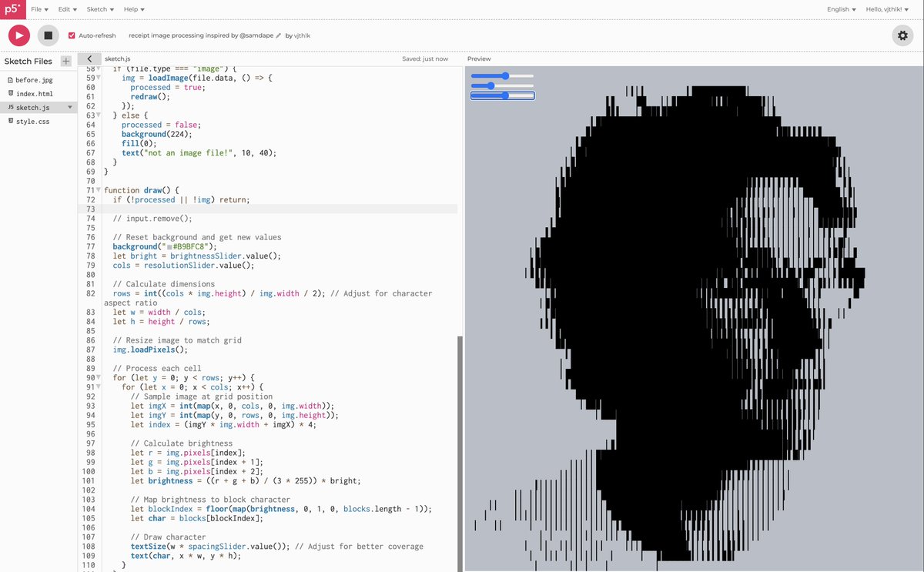
Task: Open the Help menu
Action: [x=133, y=8]
